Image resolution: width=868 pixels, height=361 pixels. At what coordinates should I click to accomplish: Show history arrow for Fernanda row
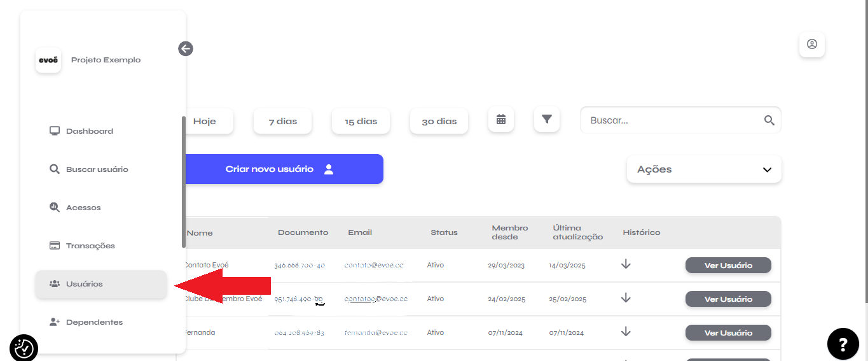pos(626,331)
